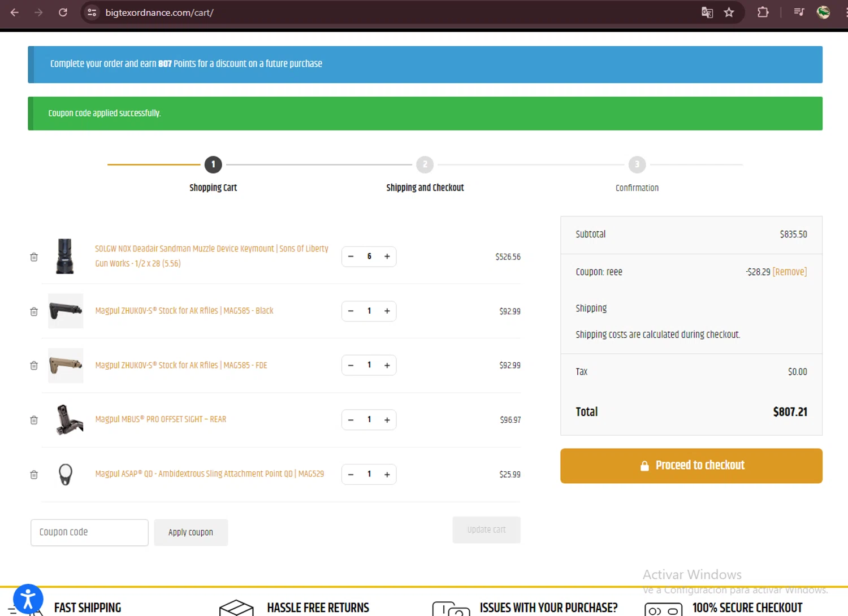
Task: Open the browser profile avatar
Action: tap(823, 12)
